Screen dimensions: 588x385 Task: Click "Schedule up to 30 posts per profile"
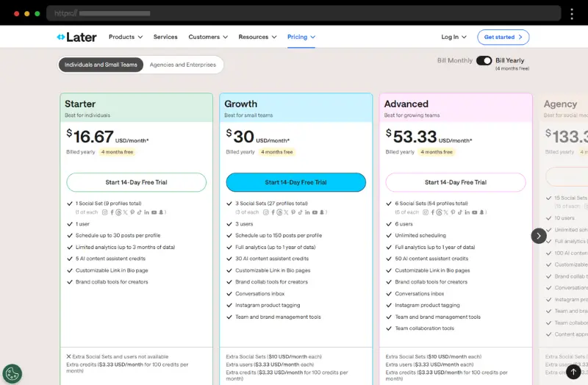point(118,235)
